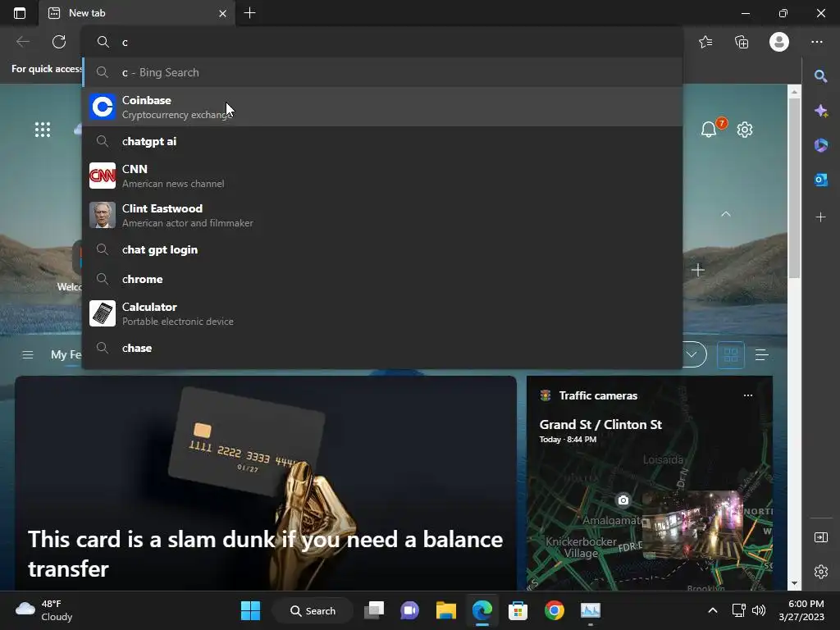Open a new tab with the plus button
This screenshot has height=630, width=840.
(249, 13)
